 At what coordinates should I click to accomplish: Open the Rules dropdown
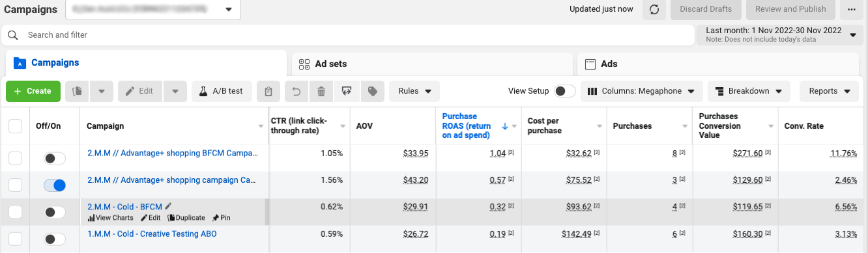[414, 91]
